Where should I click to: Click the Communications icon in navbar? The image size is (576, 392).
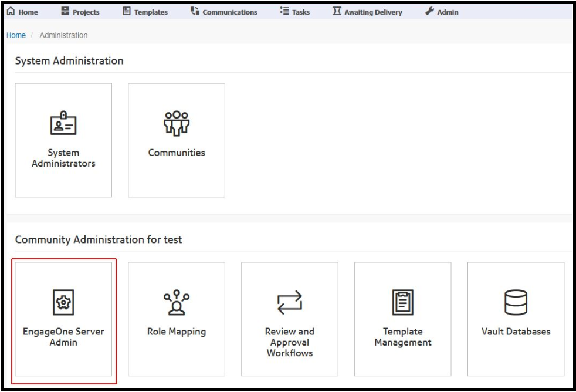point(195,11)
